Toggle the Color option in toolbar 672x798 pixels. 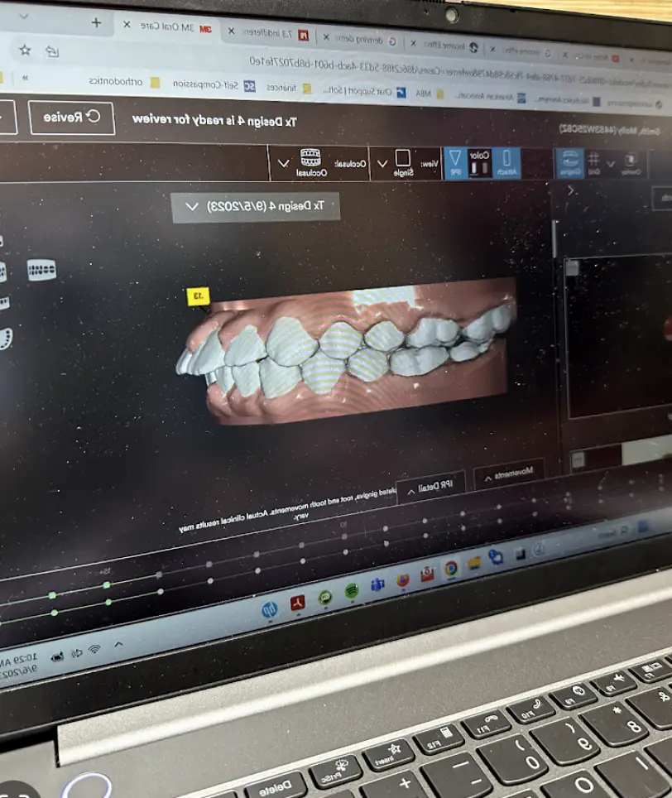[479, 163]
